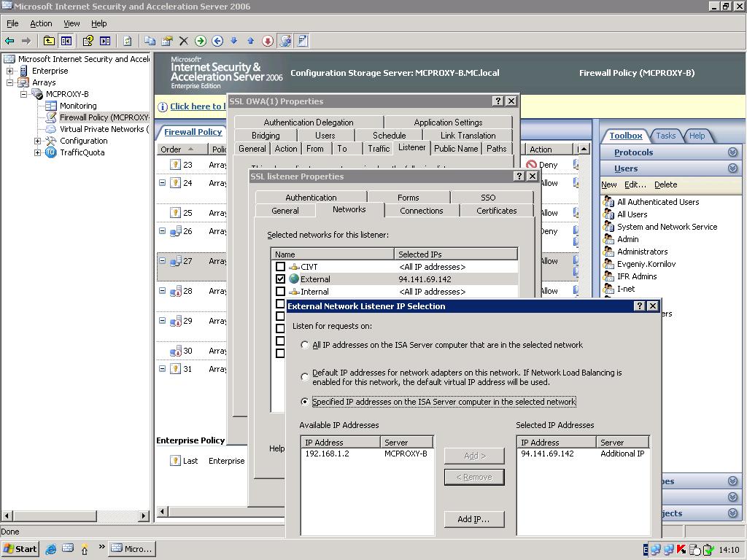Uncheck the External network checkbox
This screenshot has width=747, height=560.
(x=281, y=279)
